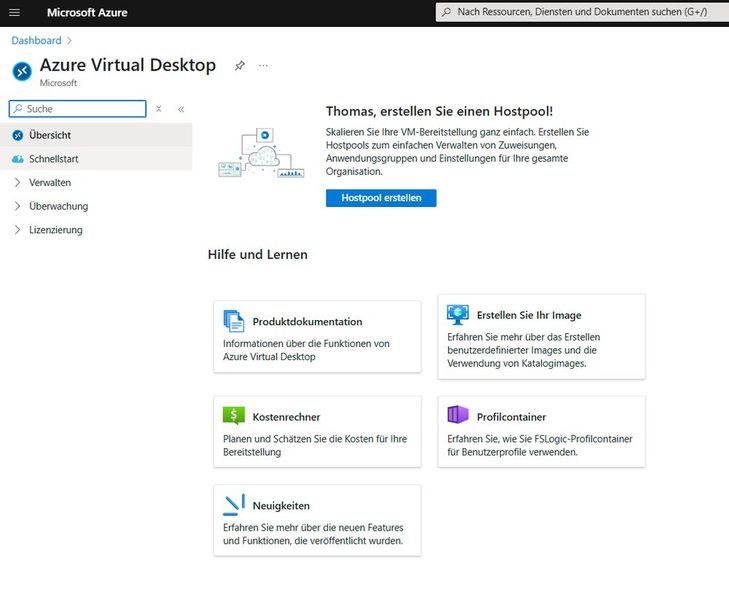Click Kostenrechner description 'Planen und Schätzen Sie'

315,445
